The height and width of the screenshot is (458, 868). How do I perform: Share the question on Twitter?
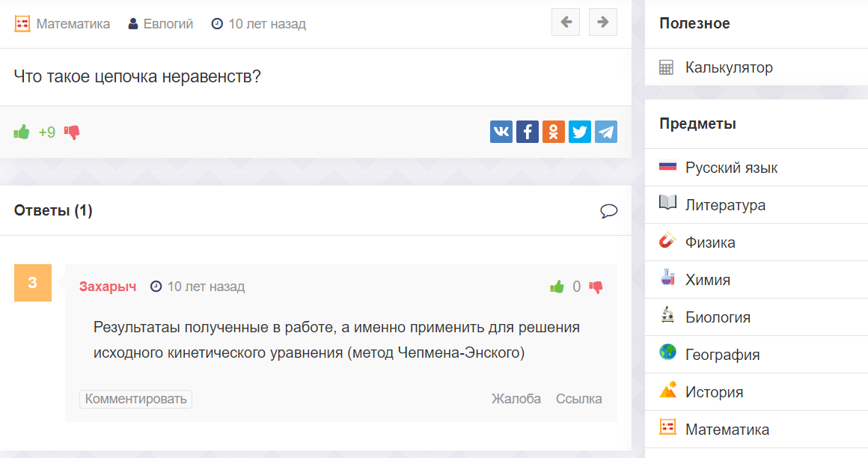pyautogui.click(x=580, y=132)
